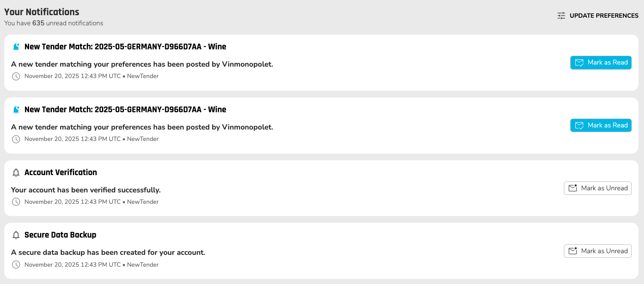Click the clock icon in the Account Verification notification

pos(16,202)
